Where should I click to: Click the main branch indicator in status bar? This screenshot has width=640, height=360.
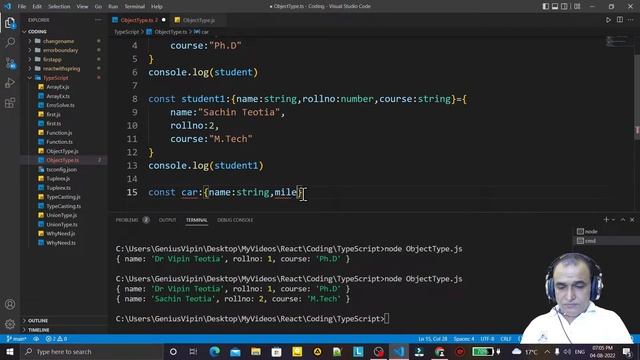[16, 339]
